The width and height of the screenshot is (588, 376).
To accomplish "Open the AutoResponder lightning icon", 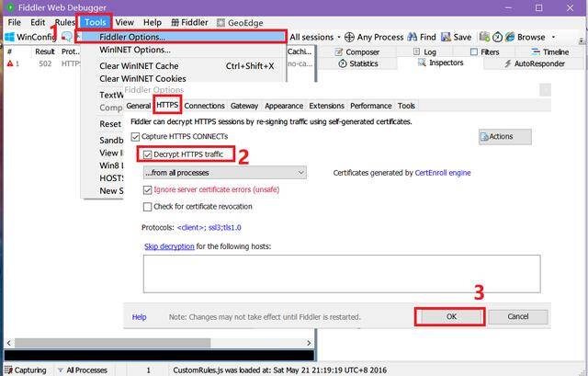I will 508,63.
